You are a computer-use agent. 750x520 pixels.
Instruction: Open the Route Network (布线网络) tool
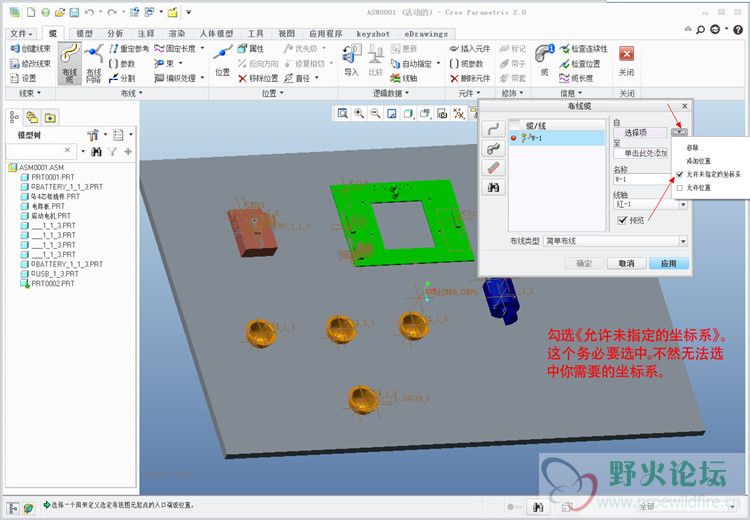click(x=94, y=63)
